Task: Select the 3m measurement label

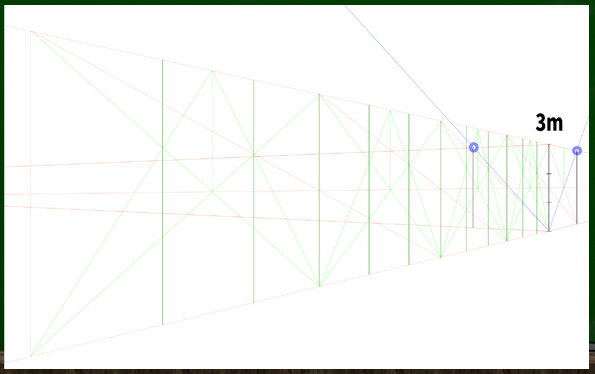Action: coord(549,123)
